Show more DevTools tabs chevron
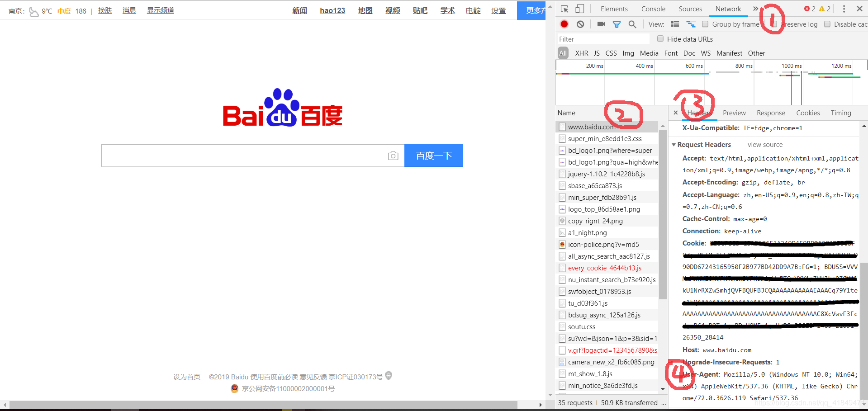 [755, 9]
